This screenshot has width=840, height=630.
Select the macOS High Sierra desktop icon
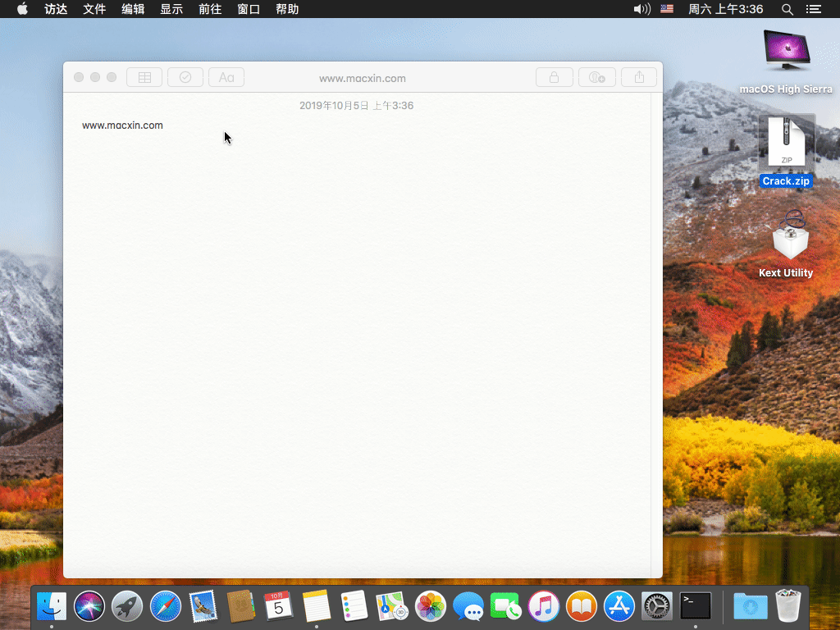pyautogui.click(x=786, y=62)
